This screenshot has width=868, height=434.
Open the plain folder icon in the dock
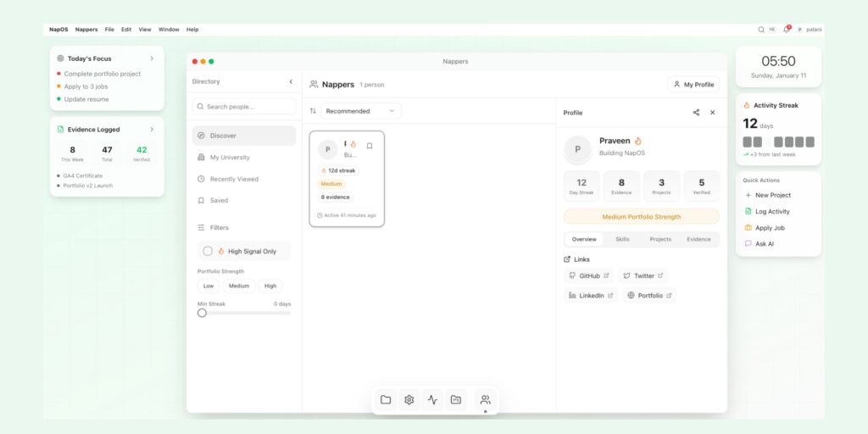click(386, 399)
